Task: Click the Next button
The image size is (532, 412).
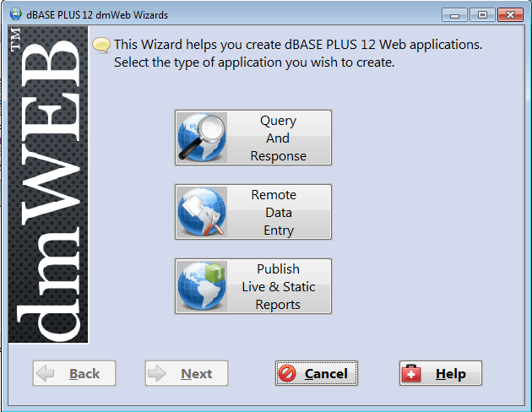Action: 187,373
